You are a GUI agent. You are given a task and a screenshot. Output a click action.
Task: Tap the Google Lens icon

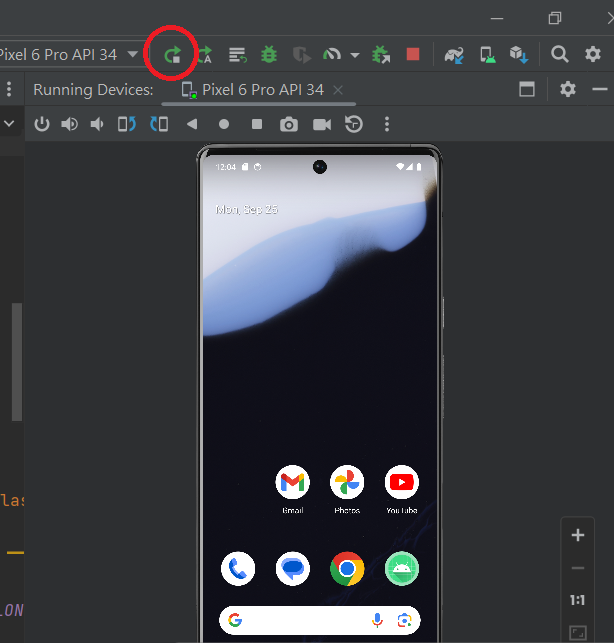click(x=404, y=620)
